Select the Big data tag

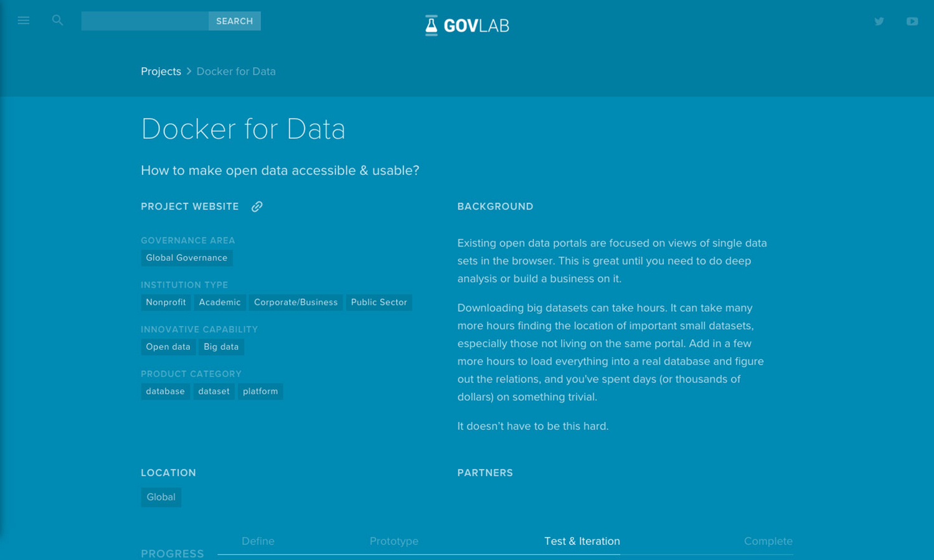tap(221, 347)
